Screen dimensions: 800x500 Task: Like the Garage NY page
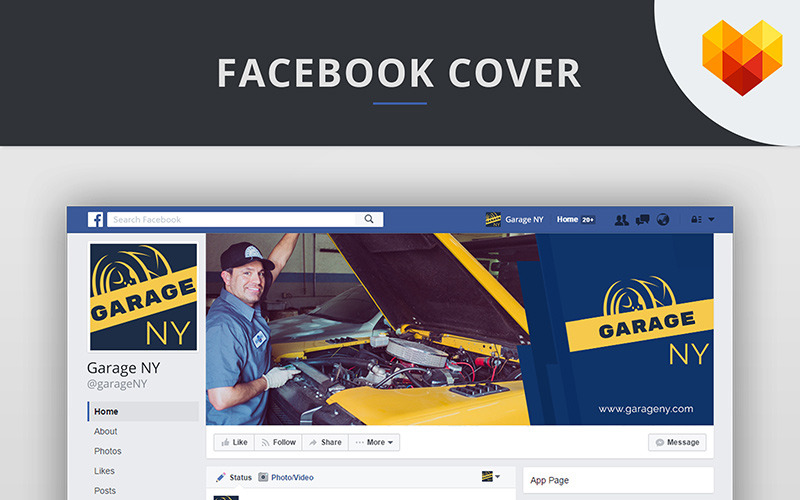[x=234, y=442]
